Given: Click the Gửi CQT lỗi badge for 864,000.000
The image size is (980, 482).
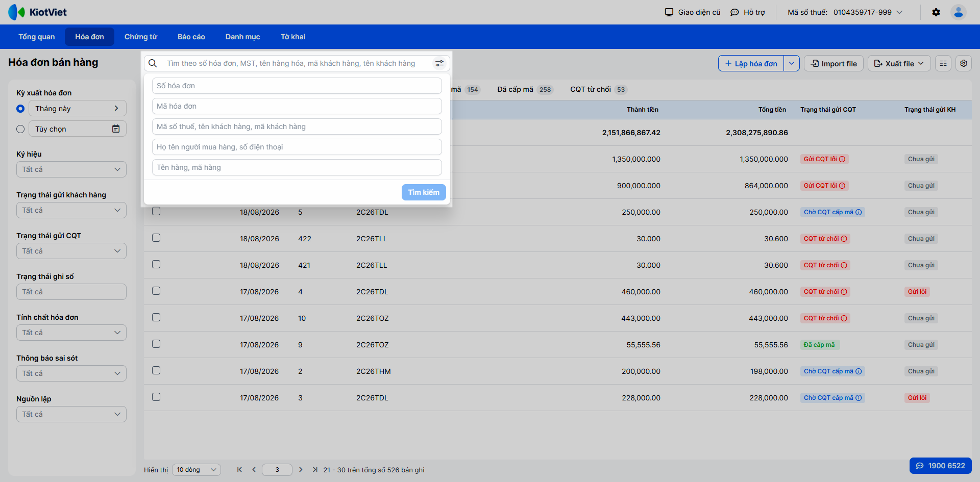Looking at the screenshot, I should (824, 186).
